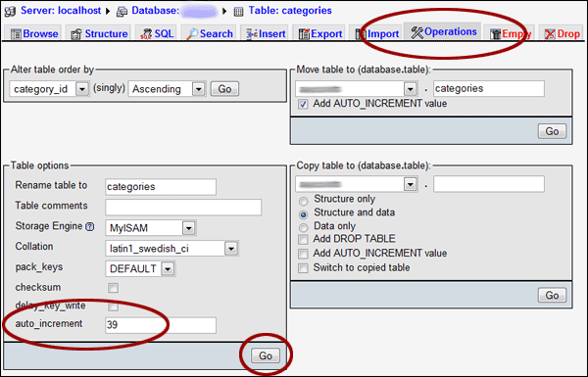Click Go in Alter table order by
Viewport: 588px width, 377px height.
[x=224, y=89]
